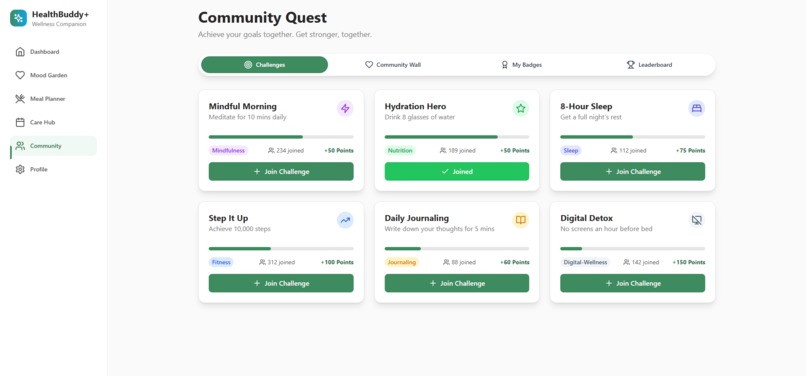
Task: Click the Daily Journaling progress bar
Action: click(456, 248)
